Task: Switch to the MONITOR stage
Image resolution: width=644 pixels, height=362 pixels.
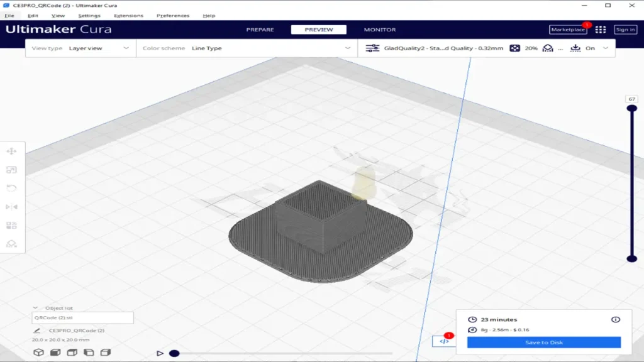Action: tap(380, 30)
